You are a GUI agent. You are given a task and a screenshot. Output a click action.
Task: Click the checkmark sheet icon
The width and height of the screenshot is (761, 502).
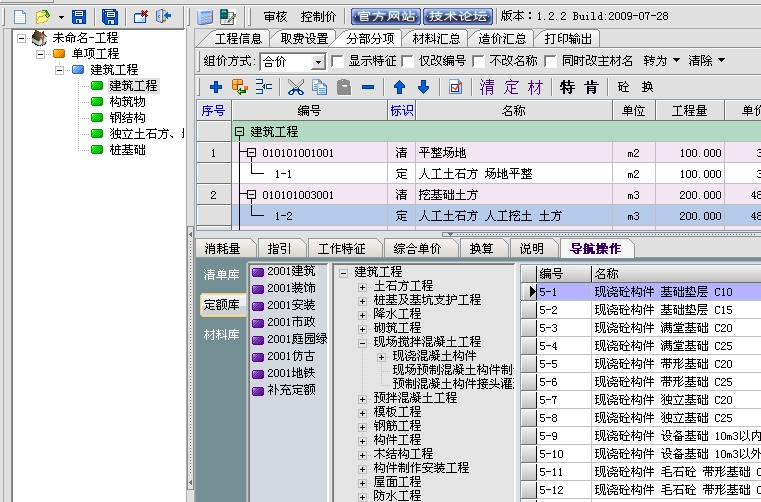(455, 87)
